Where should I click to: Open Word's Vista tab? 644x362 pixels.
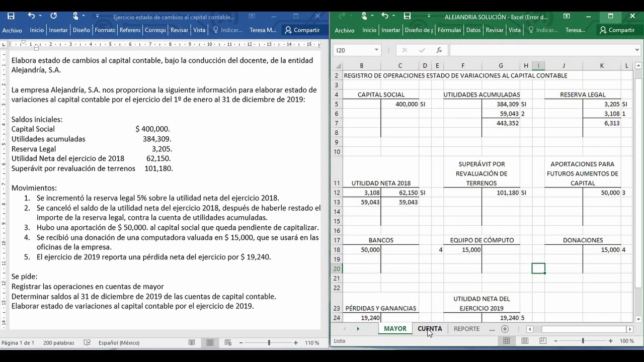(199, 30)
